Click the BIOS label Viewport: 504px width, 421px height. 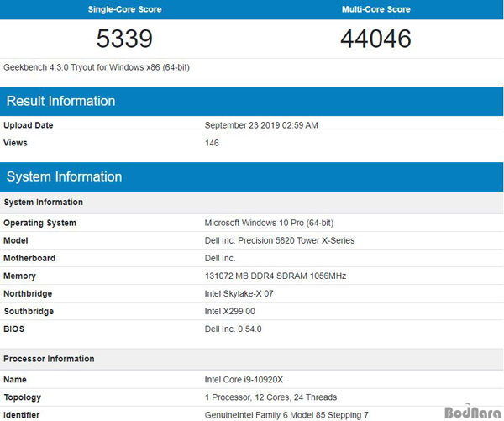13,329
